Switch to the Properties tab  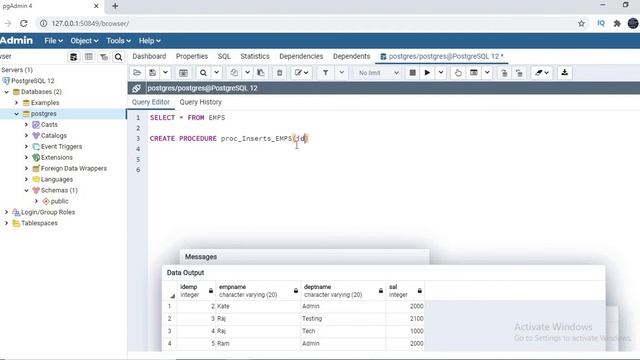(191, 56)
